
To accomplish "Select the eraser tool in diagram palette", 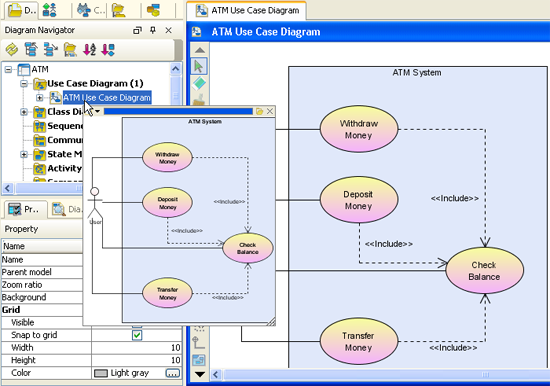I will pos(199,83).
